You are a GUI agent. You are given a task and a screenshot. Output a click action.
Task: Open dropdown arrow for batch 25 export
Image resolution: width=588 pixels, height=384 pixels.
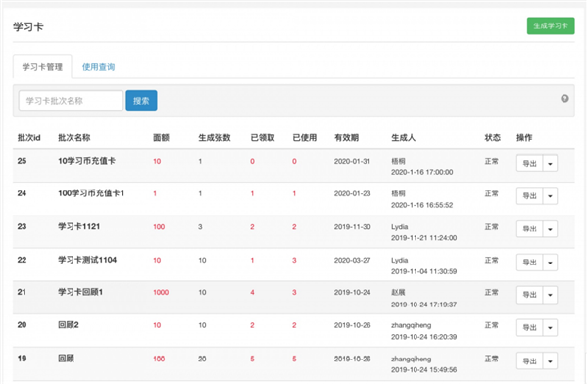[550, 164]
